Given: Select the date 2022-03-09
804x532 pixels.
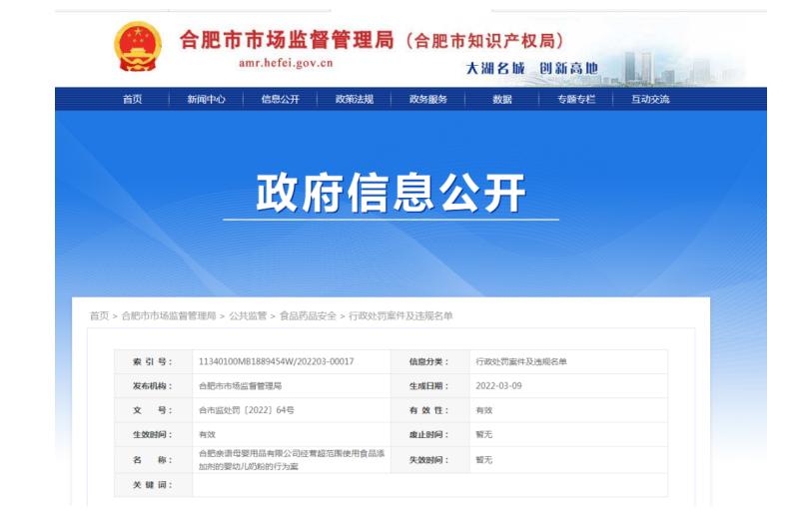Looking at the screenshot, I should pos(498,385).
